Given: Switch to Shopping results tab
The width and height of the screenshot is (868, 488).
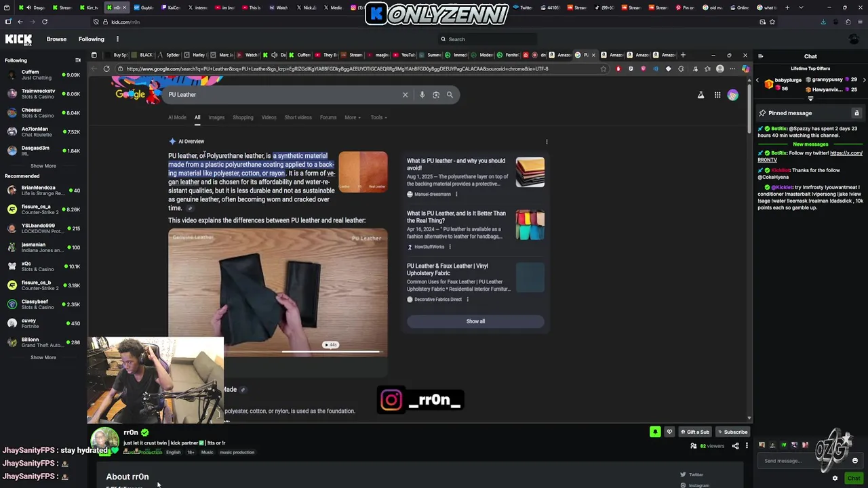Looking at the screenshot, I should 243,117.
